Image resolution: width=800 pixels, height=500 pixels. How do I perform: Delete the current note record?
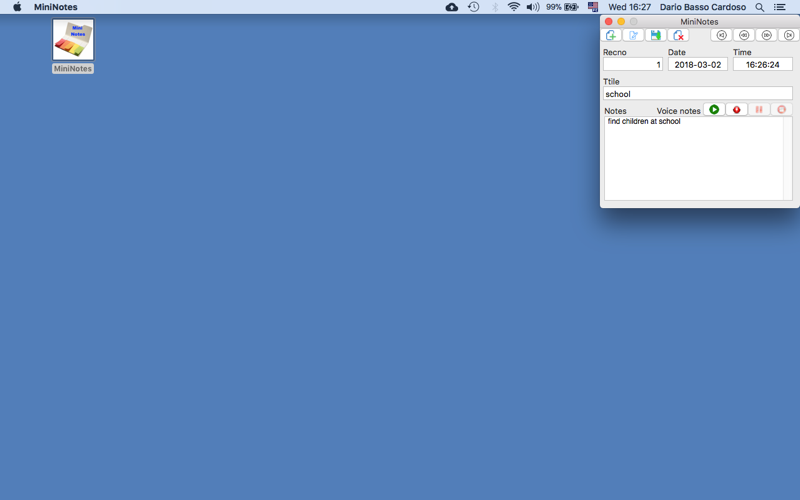[678, 35]
